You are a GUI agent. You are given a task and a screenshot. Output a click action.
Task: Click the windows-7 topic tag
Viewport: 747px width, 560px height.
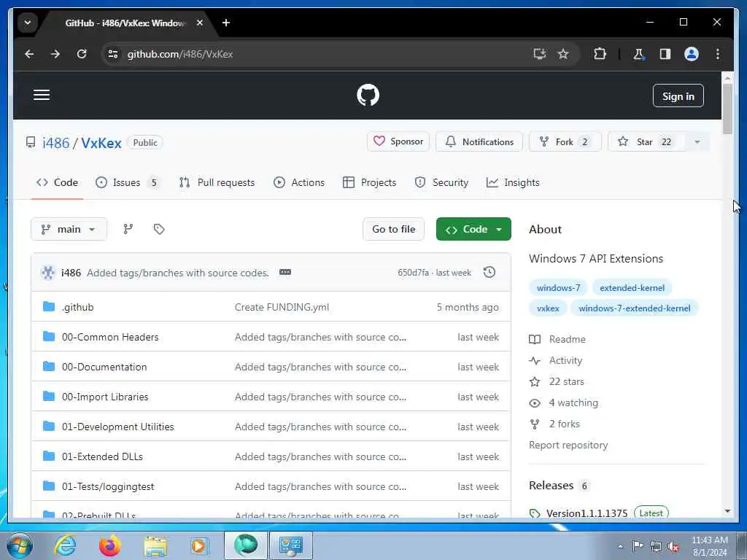[x=558, y=287]
